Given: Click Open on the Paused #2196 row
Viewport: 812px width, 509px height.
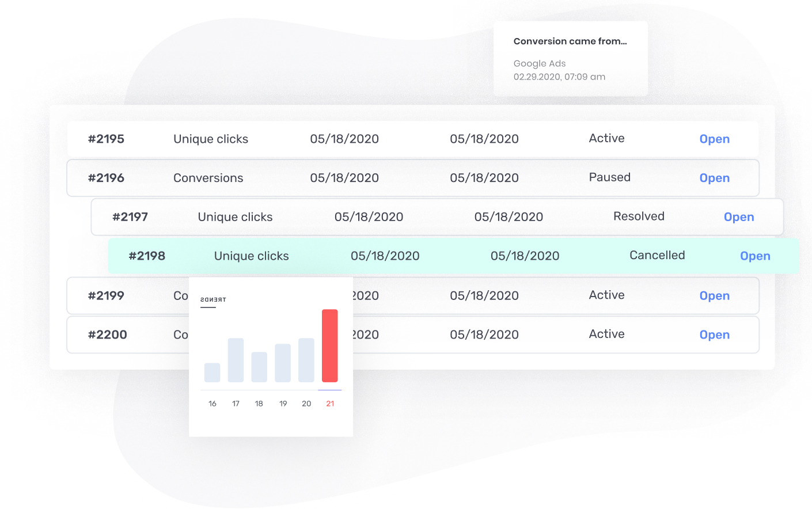Looking at the screenshot, I should [x=714, y=178].
